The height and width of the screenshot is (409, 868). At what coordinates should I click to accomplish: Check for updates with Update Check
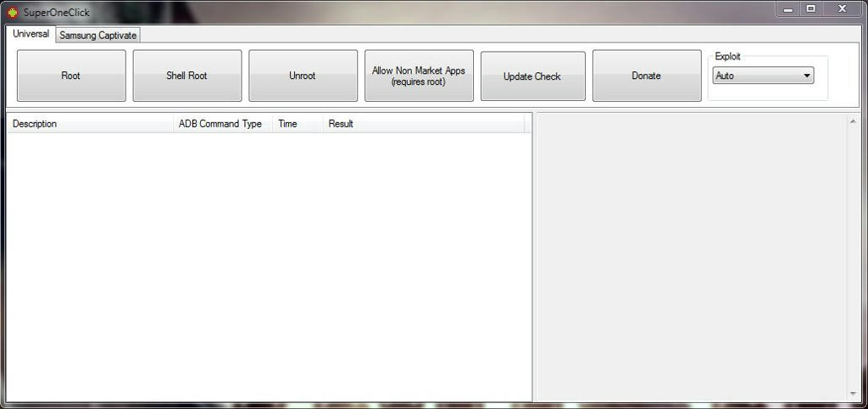pos(532,76)
